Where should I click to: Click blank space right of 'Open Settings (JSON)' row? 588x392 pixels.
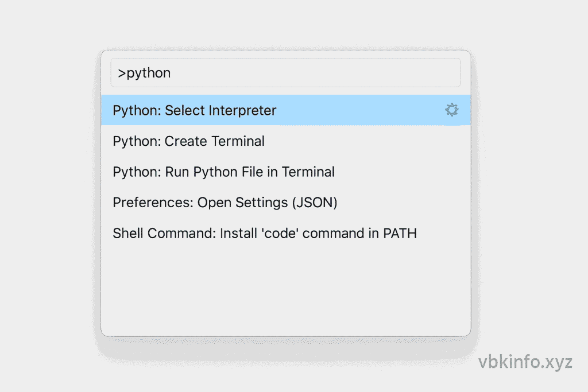402,203
